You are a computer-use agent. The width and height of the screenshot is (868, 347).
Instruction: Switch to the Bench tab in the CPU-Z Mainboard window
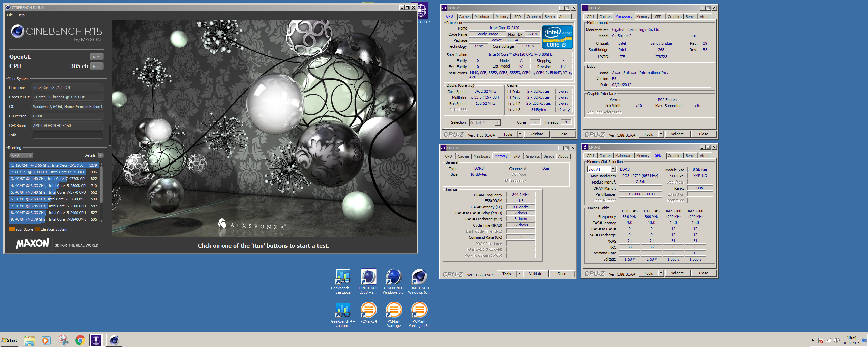click(x=690, y=17)
